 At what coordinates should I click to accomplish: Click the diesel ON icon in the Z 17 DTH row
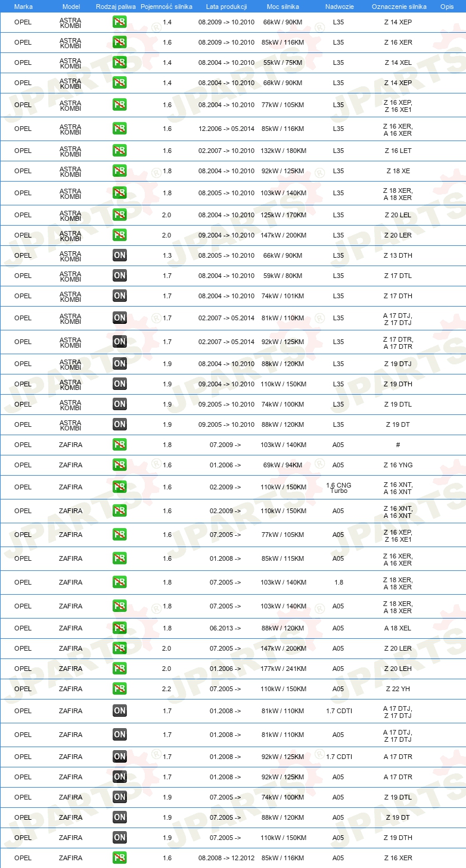click(120, 296)
